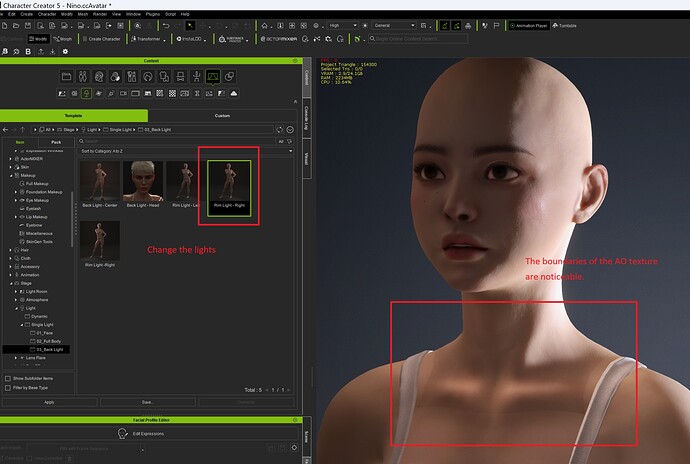Click the Create Character button
The height and width of the screenshot is (464, 690).
click(x=102, y=39)
